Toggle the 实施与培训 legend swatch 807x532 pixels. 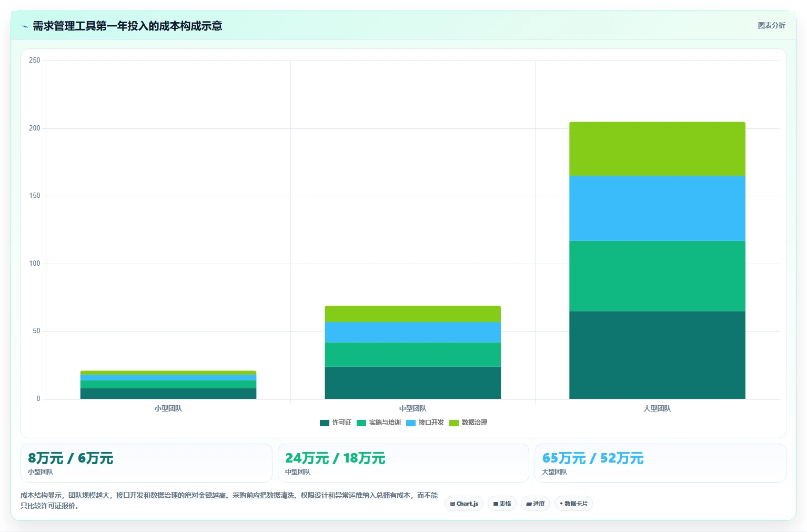click(x=361, y=423)
